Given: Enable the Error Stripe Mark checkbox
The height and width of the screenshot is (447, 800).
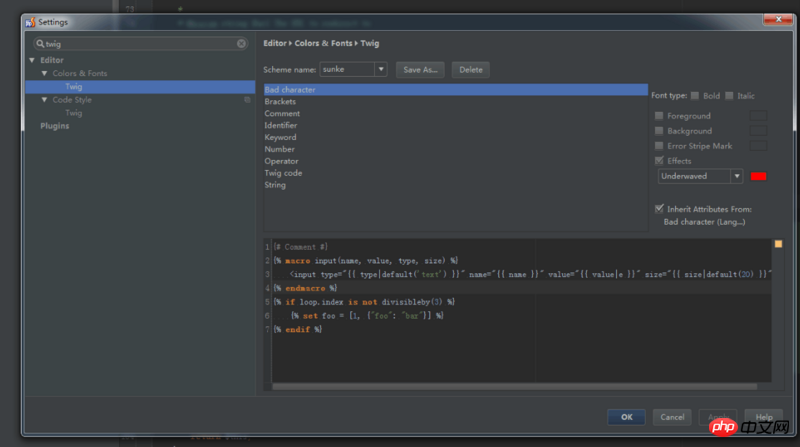Looking at the screenshot, I should pos(659,146).
